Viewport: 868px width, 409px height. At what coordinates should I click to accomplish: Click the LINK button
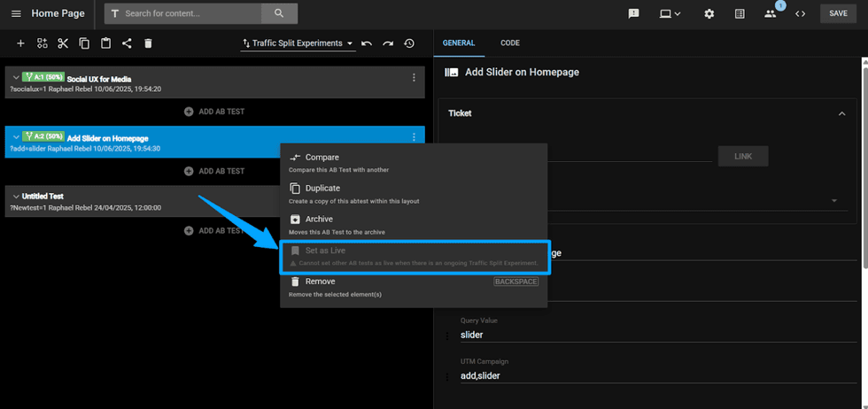click(x=743, y=157)
